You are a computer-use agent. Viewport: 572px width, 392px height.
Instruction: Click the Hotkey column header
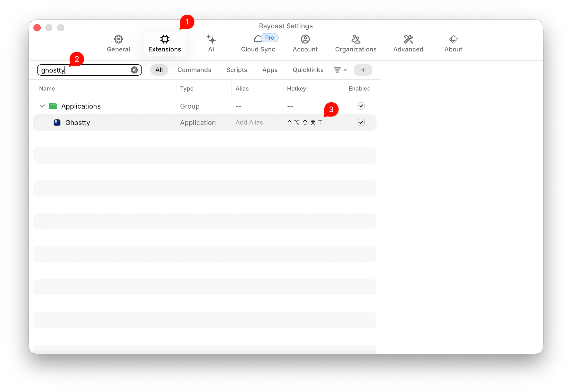296,88
